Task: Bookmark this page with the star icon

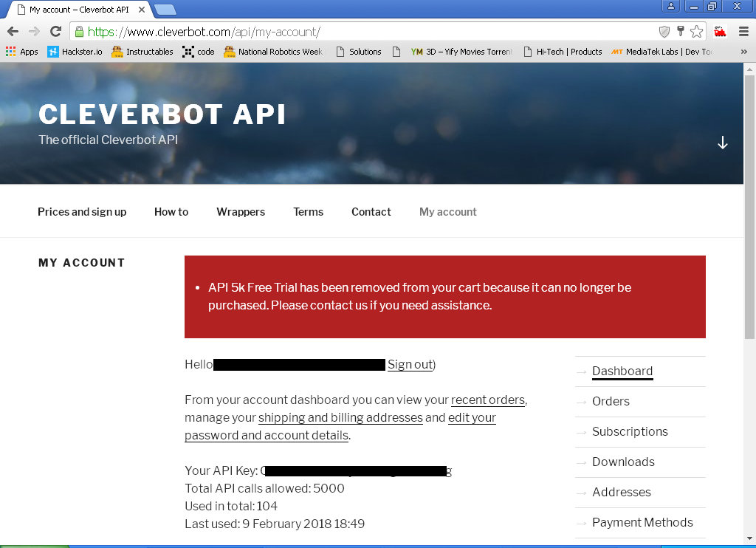Action: (x=696, y=32)
